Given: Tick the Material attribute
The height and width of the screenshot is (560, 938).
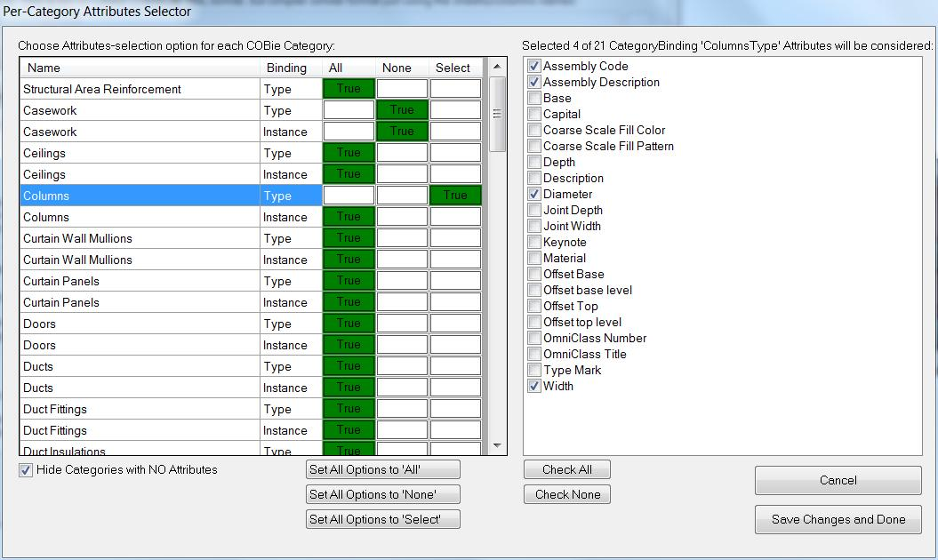Looking at the screenshot, I should pos(534,258).
